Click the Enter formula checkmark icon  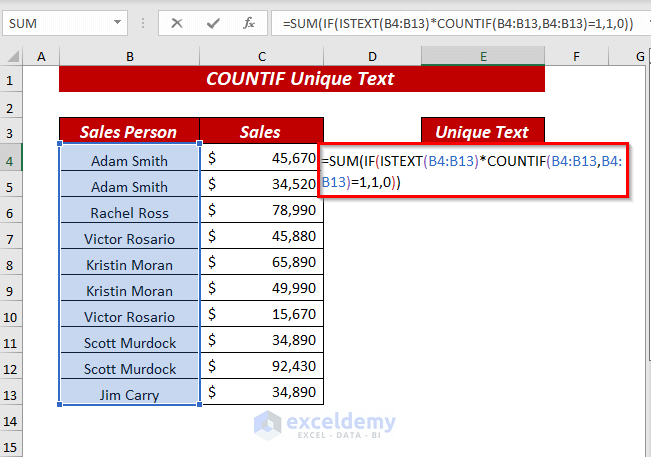[x=212, y=23]
